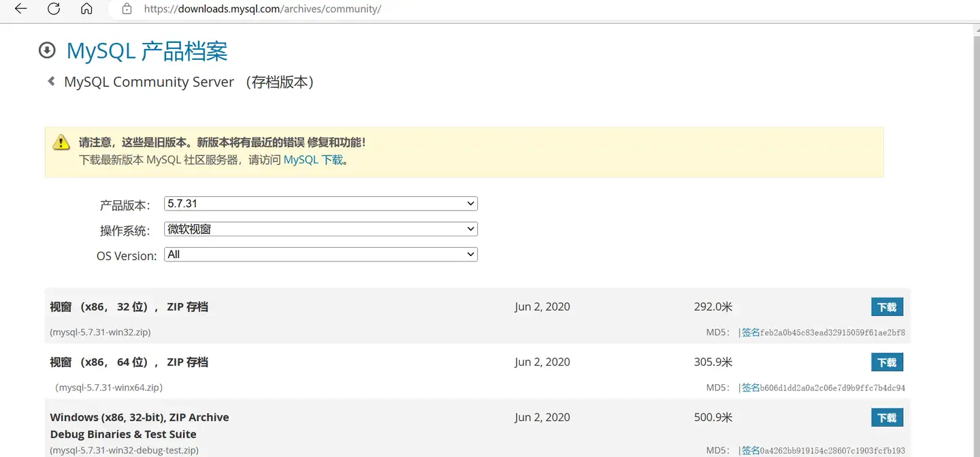This screenshot has height=457, width=980.
Task: Go to browser home page icon
Action: point(86,9)
